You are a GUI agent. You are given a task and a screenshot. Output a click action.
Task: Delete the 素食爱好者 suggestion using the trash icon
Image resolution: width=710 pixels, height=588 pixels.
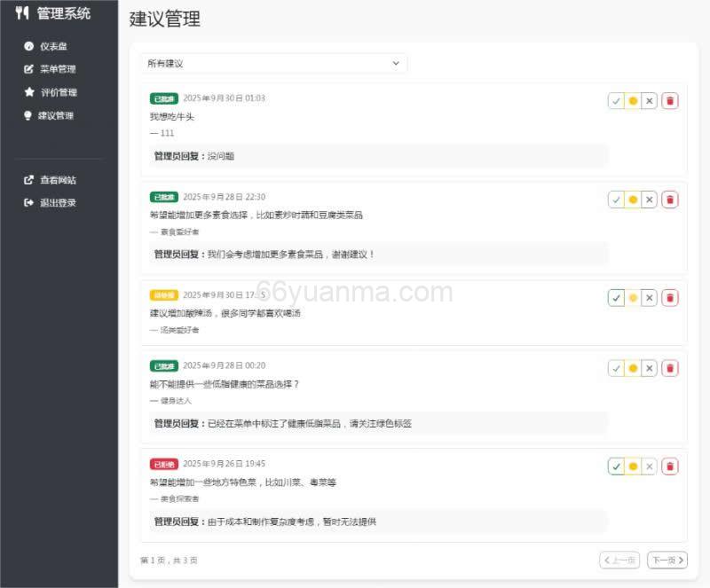671,199
